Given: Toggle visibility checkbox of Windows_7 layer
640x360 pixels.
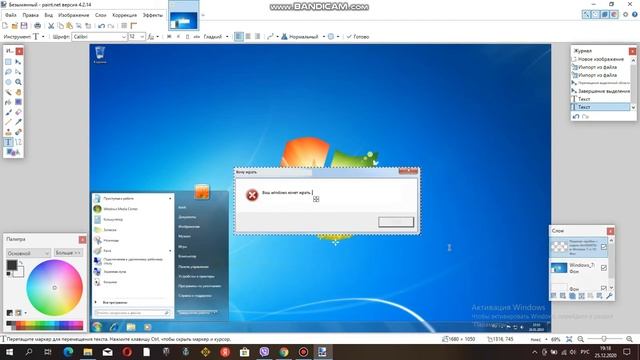Looking at the screenshot, I should pyautogui.click(x=604, y=268).
